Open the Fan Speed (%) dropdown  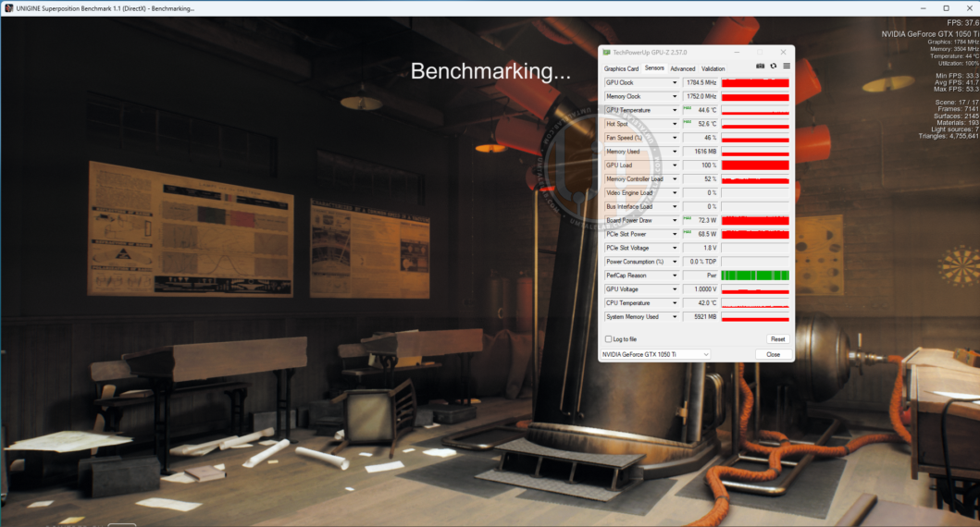[675, 138]
